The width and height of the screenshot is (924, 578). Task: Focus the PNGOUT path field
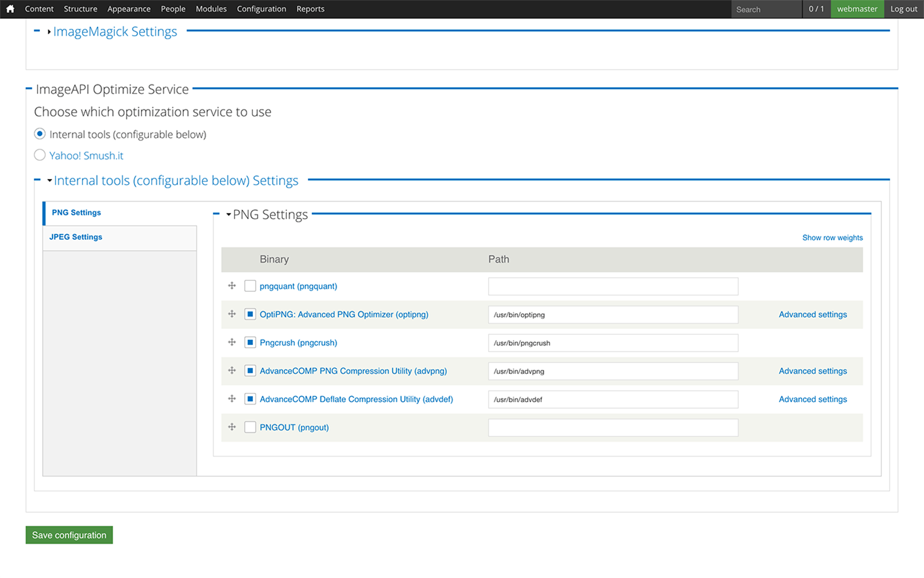tap(613, 428)
